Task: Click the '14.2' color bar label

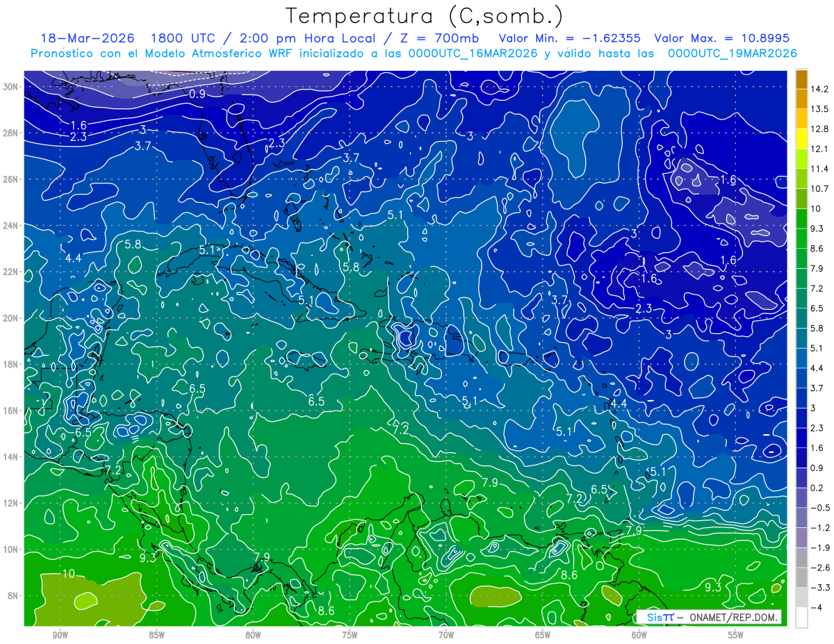Action: click(x=819, y=89)
